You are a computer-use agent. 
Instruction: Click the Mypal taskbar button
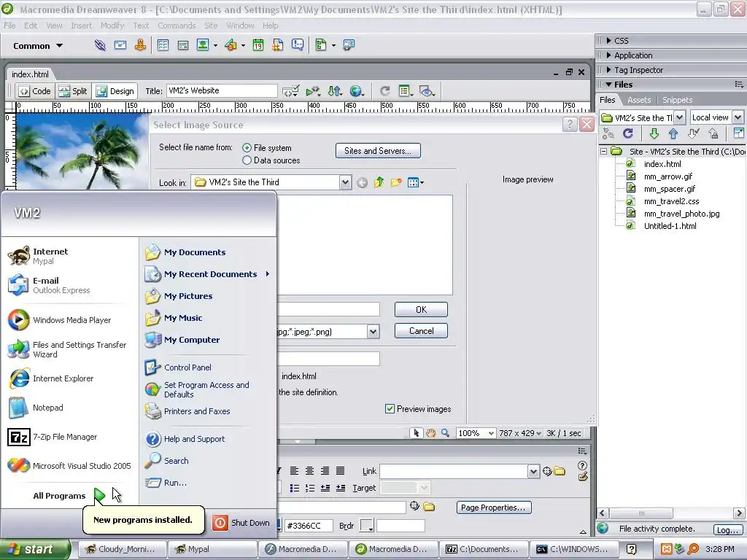pyautogui.click(x=212, y=549)
